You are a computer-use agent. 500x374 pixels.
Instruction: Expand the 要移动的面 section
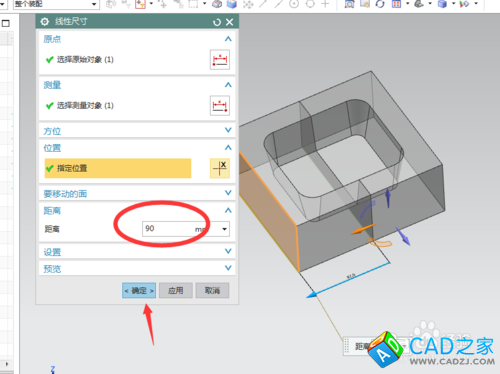pyautogui.click(x=228, y=193)
